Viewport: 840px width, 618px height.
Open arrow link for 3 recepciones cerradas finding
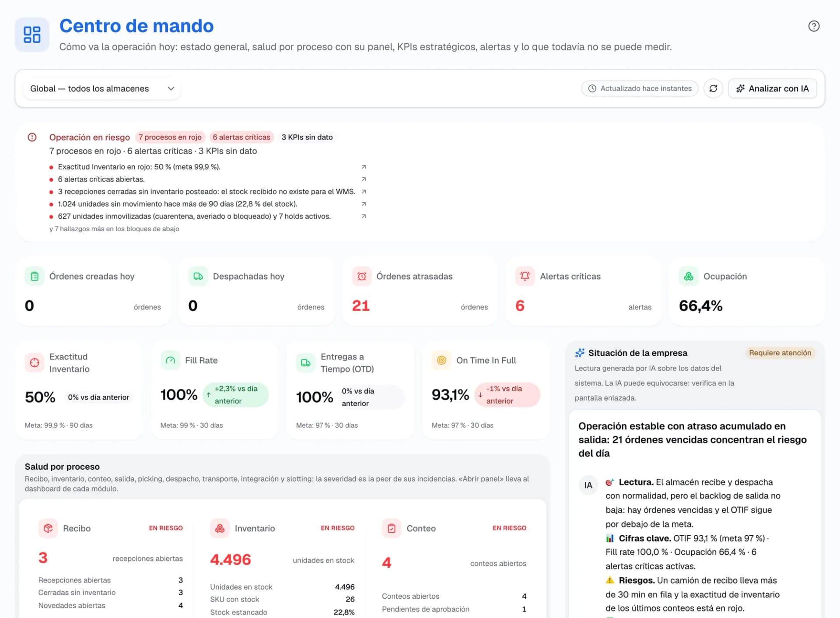tap(364, 192)
